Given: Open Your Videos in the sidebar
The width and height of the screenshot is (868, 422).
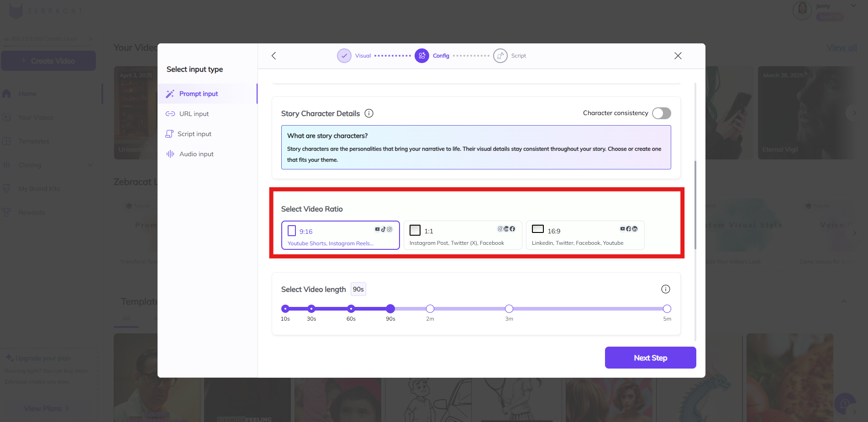Looking at the screenshot, I should pos(36,117).
